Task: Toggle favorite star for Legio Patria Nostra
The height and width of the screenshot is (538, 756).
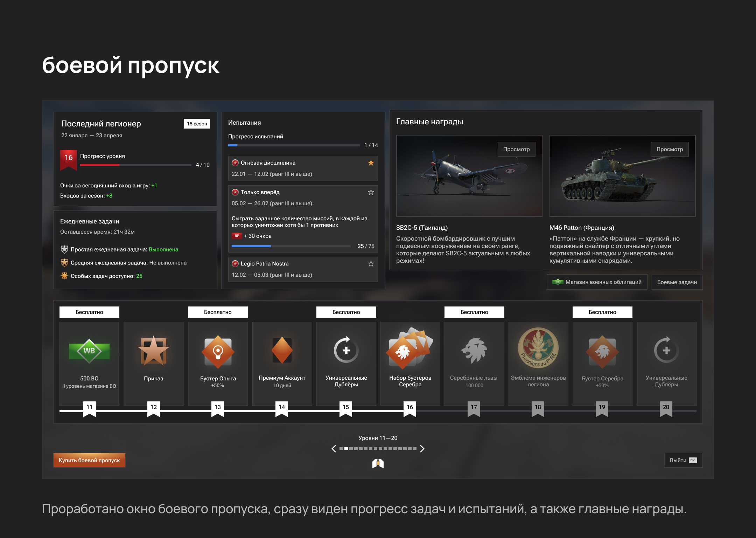Action: (x=371, y=264)
